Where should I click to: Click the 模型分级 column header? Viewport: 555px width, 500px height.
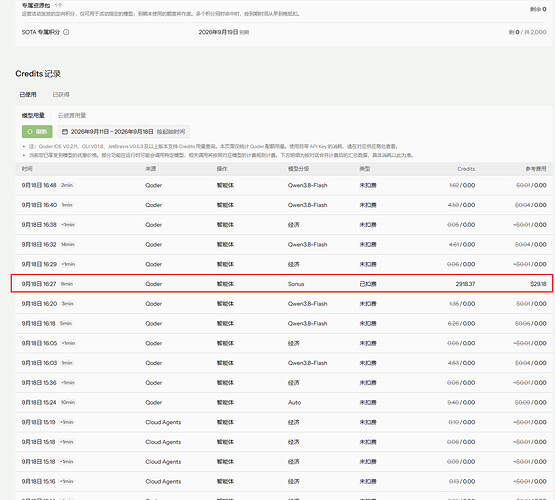[x=298, y=169]
